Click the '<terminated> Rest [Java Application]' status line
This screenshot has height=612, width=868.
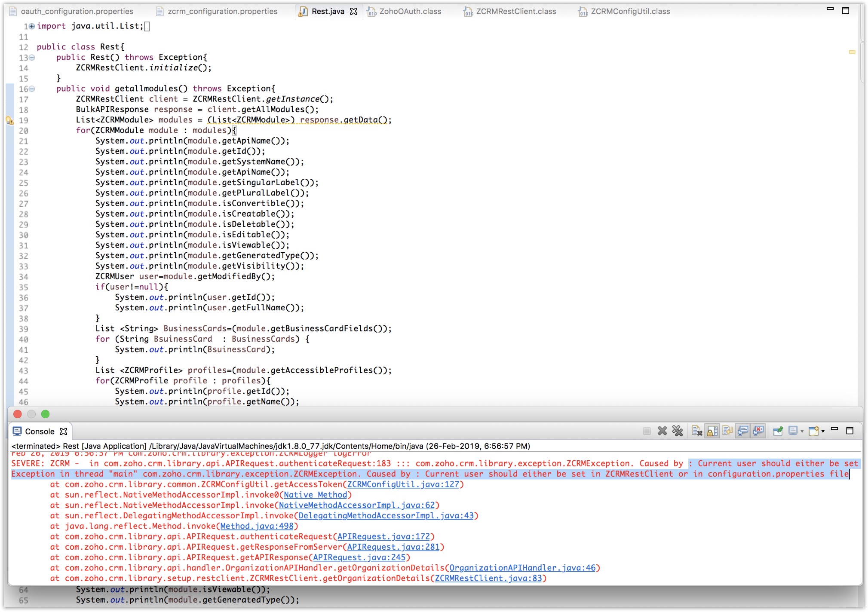(270, 446)
